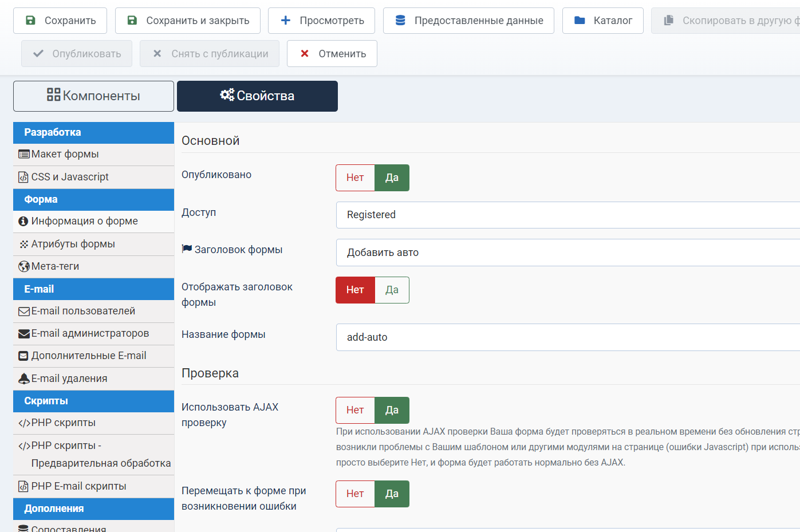The image size is (800, 532).
Task: Click the plus icon on Просмотреть
Action: [x=285, y=21]
